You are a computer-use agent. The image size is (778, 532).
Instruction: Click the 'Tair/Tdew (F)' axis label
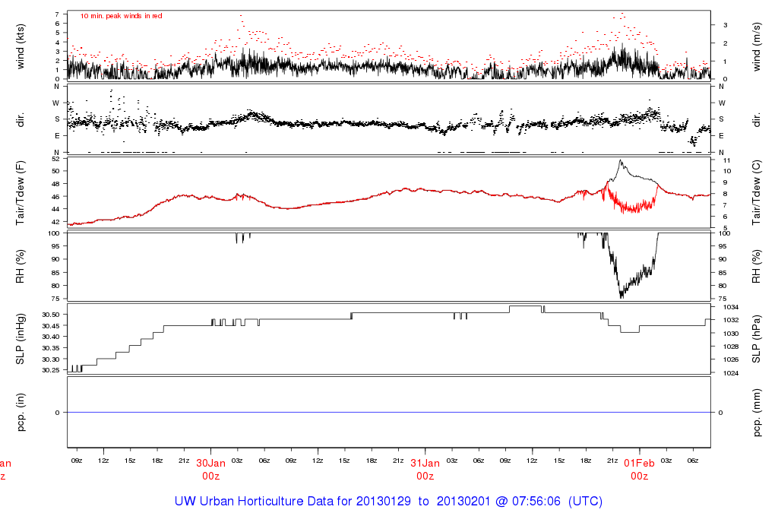pyautogui.click(x=21, y=192)
